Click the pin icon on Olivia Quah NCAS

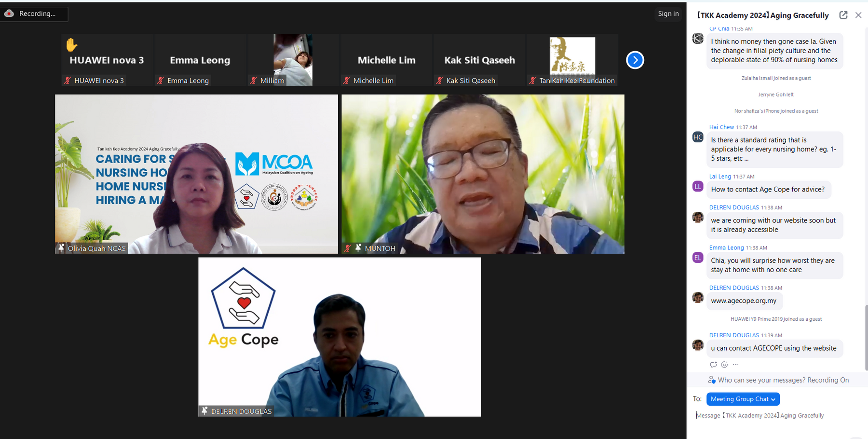(x=61, y=248)
